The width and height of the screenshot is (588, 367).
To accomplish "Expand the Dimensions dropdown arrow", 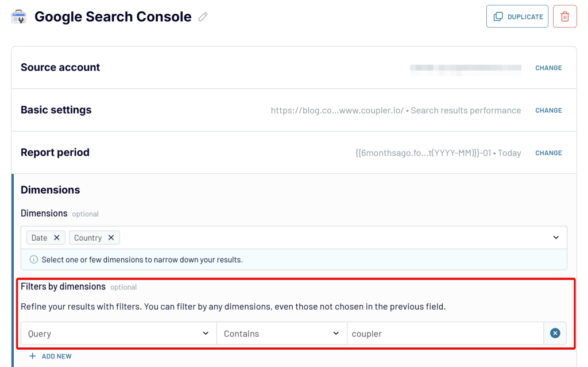I will coord(556,238).
